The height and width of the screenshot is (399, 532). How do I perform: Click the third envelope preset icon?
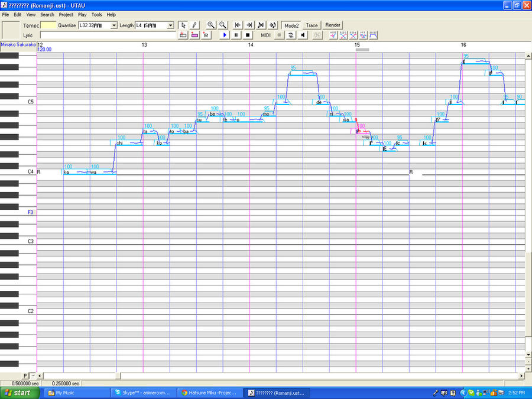353,35
